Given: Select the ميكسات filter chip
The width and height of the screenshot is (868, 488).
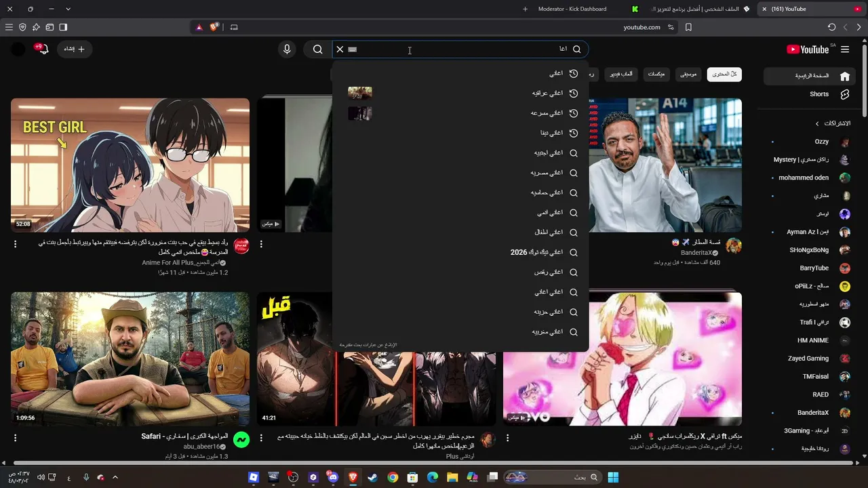Looking at the screenshot, I should click(x=656, y=74).
